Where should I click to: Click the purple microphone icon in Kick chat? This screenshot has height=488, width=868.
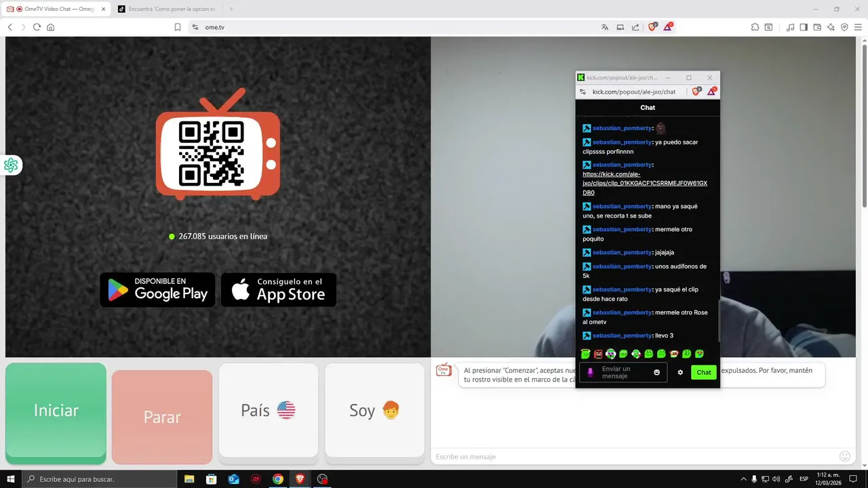point(590,372)
